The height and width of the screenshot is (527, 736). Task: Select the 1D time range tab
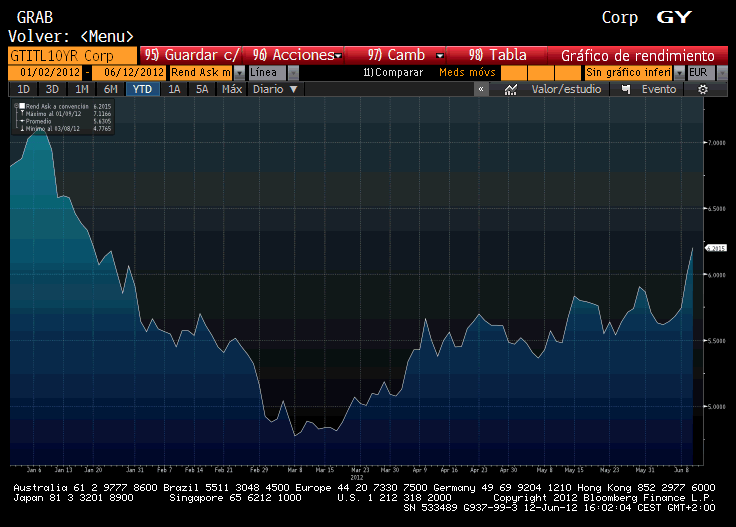click(x=23, y=89)
